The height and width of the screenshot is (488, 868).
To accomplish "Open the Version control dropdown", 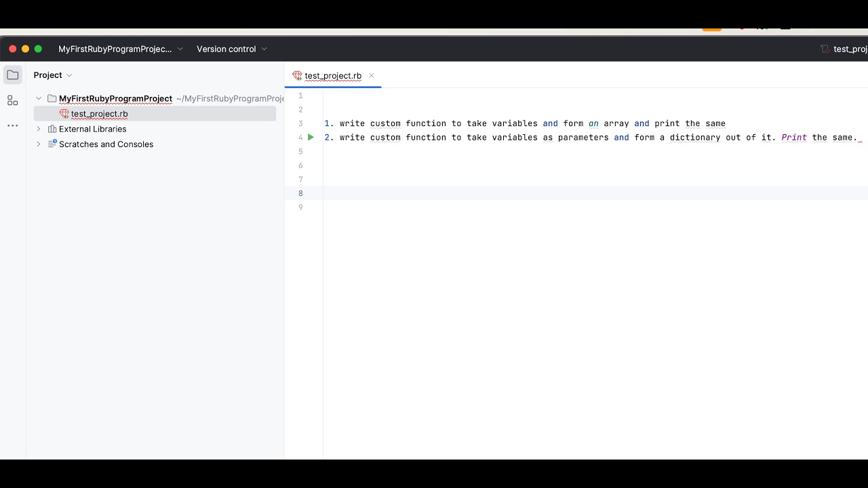I will point(232,49).
